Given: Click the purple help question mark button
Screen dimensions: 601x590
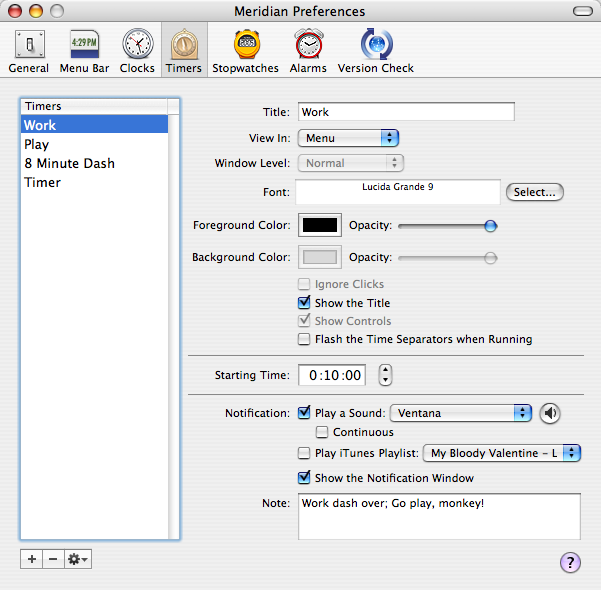Looking at the screenshot, I should point(570,562).
